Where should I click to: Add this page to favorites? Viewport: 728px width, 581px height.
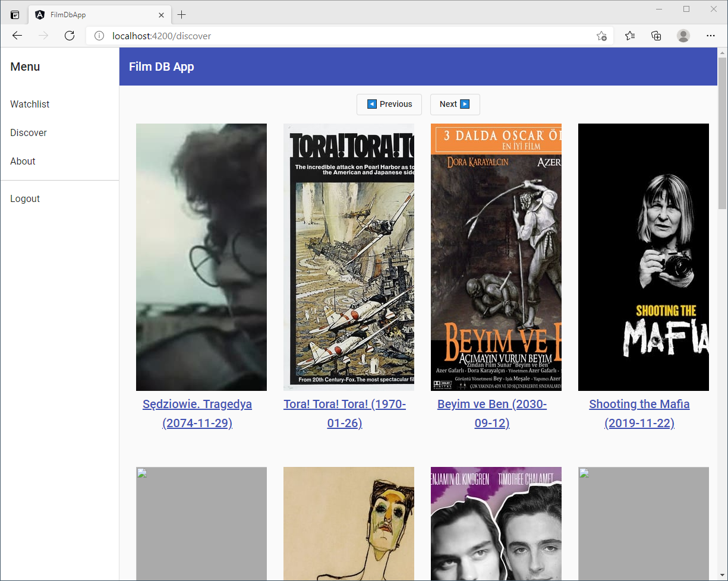[x=601, y=36]
